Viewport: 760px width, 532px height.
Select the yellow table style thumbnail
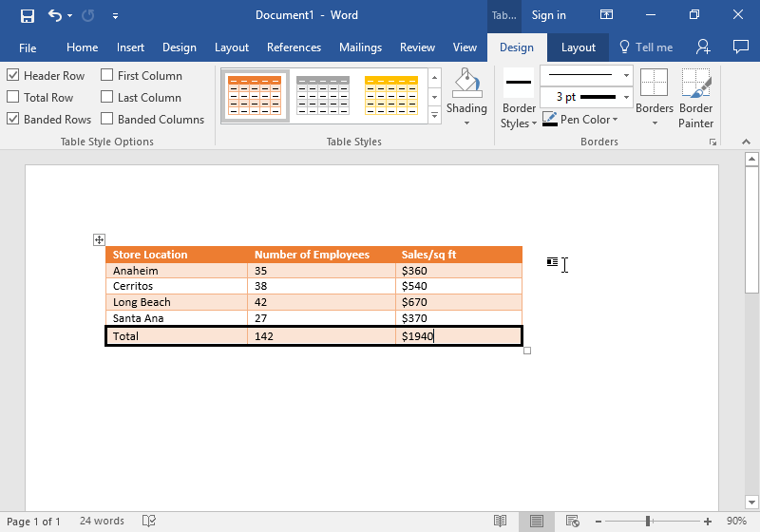point(391,95)
